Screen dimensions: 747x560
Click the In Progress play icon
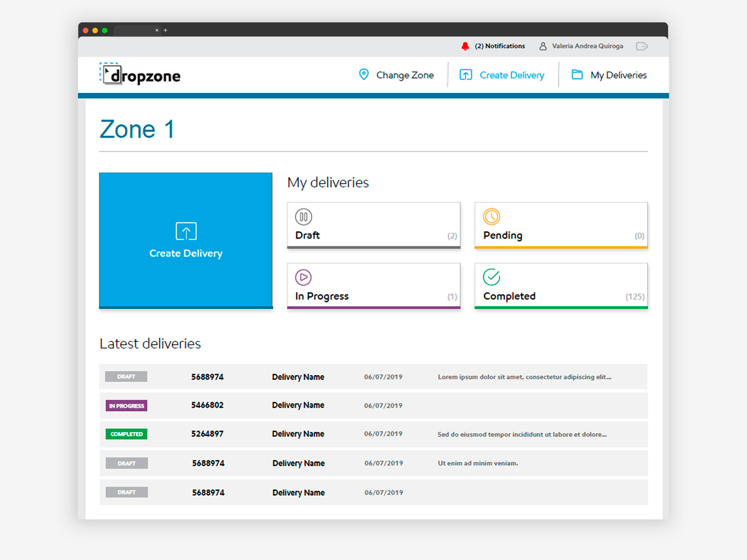(x=303, y=277)
